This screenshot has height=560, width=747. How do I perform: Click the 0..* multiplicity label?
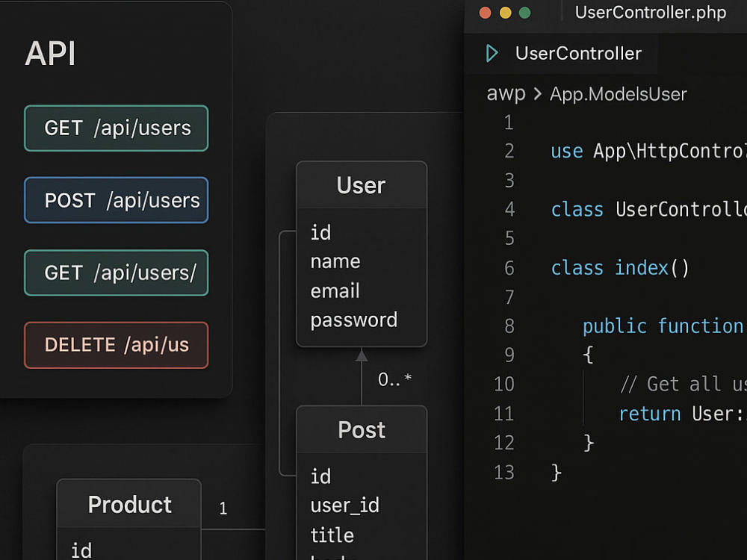pos(394,379)
